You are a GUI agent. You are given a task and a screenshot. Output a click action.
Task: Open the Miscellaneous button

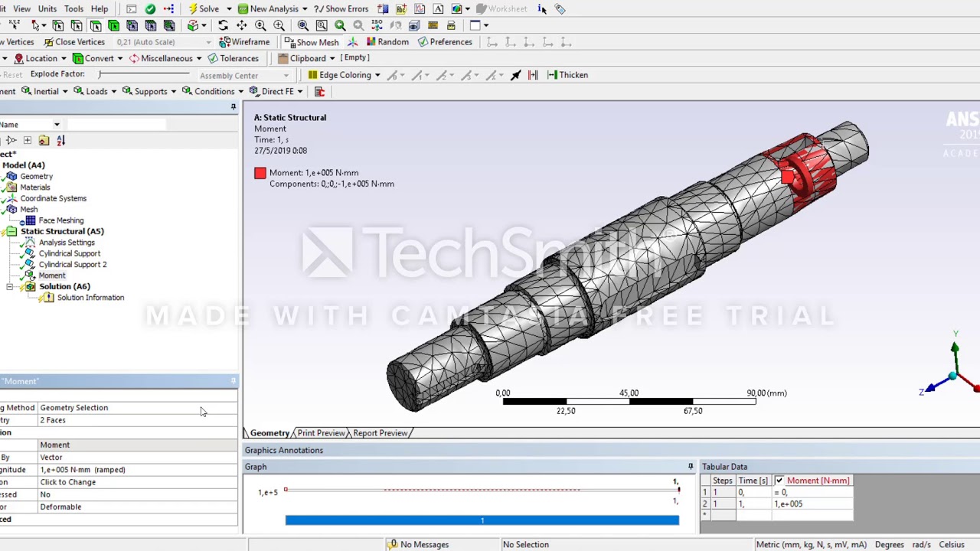(165, 58)
